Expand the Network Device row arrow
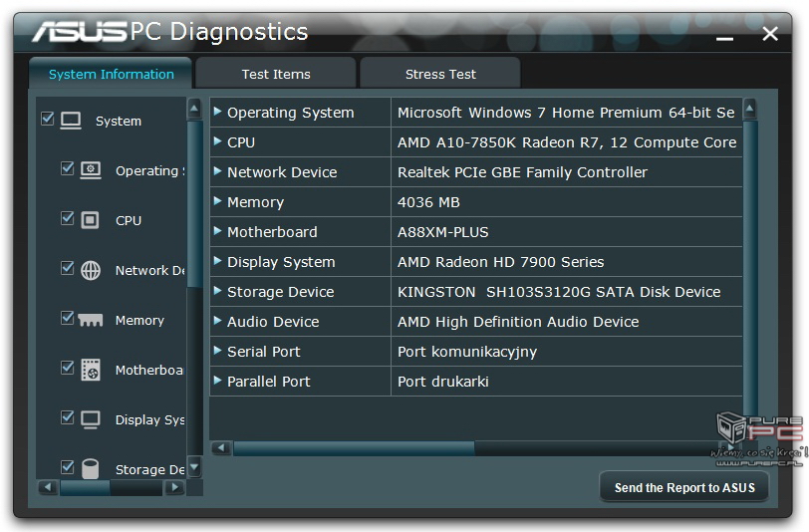This screenshot has width=809, height=532. click(218, 170)
